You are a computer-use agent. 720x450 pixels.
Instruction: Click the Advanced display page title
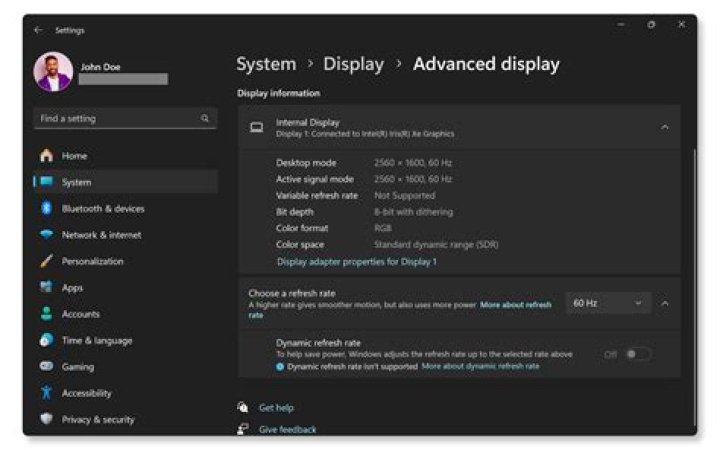[x=486, y=64]
